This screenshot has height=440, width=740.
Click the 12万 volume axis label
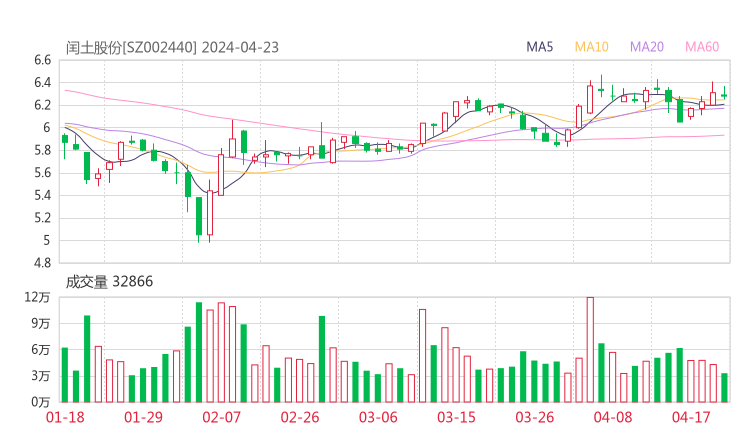(x=38, y=297)
